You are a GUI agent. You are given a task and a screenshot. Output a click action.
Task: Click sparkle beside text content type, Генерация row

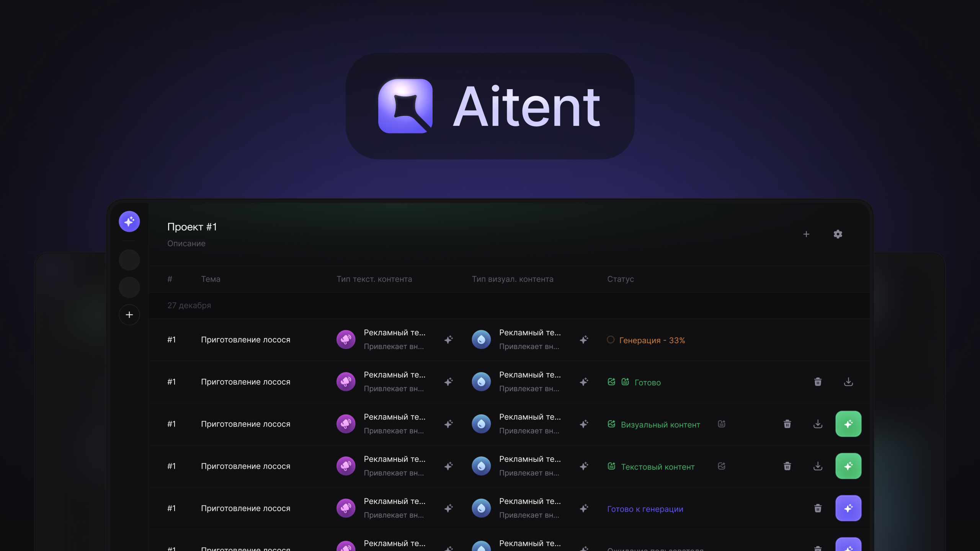pos(448,340)
